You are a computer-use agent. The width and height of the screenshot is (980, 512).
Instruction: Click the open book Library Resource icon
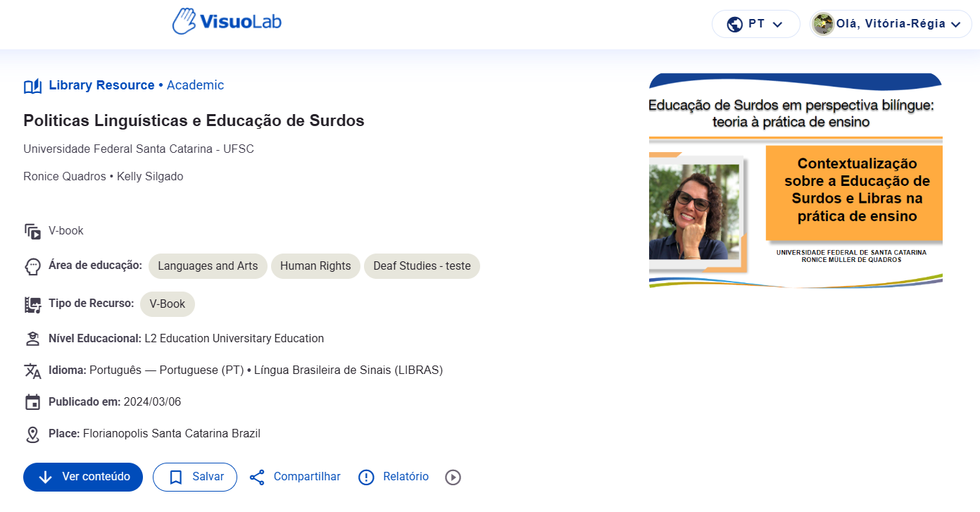tap(32, 86)
